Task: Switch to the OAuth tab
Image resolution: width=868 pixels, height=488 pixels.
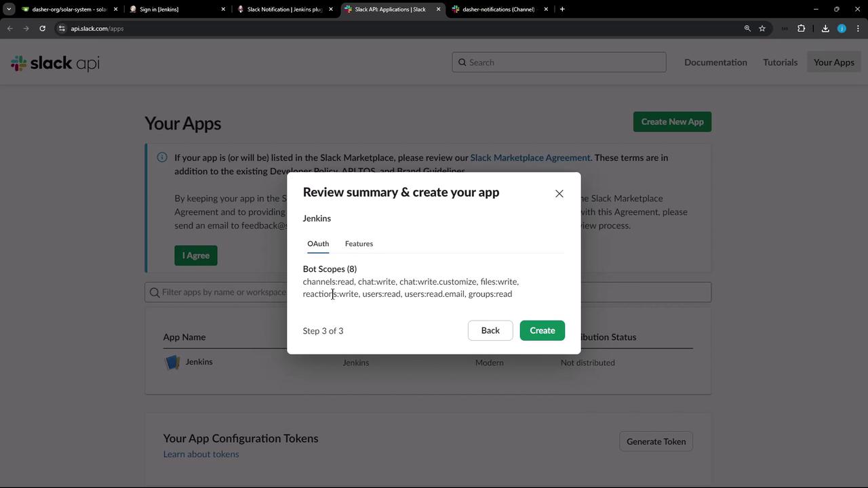Action: click(318, 243)
